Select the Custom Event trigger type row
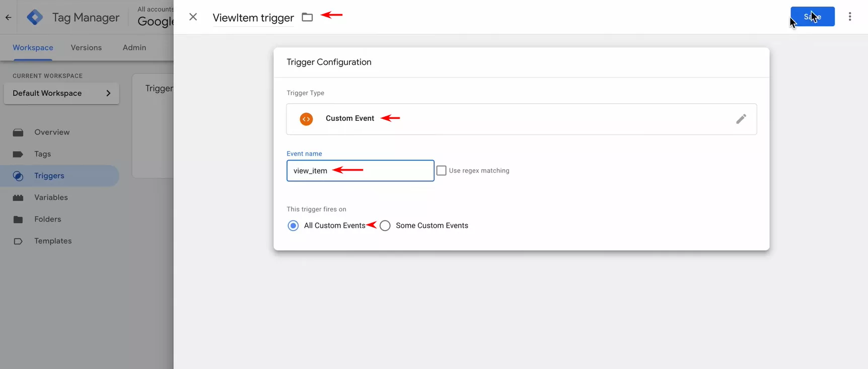The height and width of the screenshot is (369, 868). pos(521,119)
